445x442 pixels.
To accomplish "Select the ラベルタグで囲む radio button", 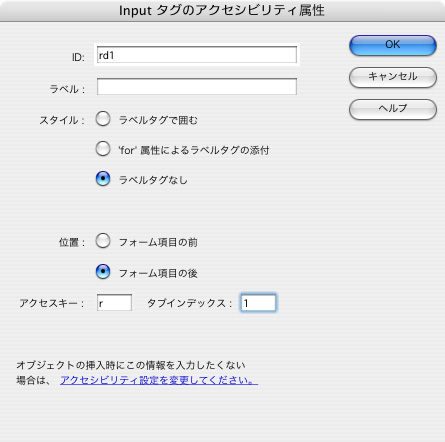I will pos(103,119).
